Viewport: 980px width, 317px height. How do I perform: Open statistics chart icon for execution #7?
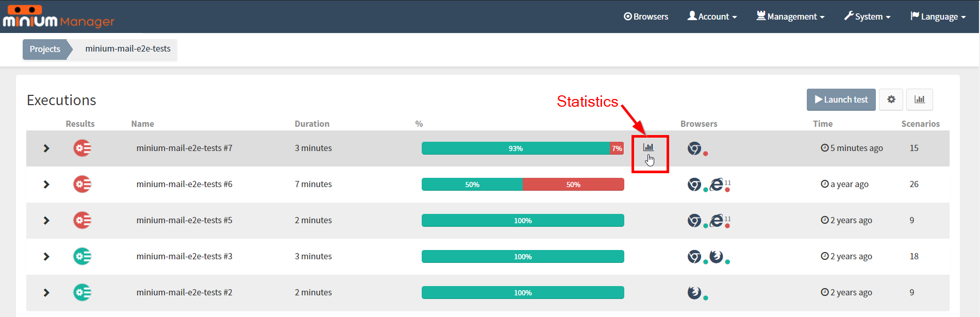[648, 147]
